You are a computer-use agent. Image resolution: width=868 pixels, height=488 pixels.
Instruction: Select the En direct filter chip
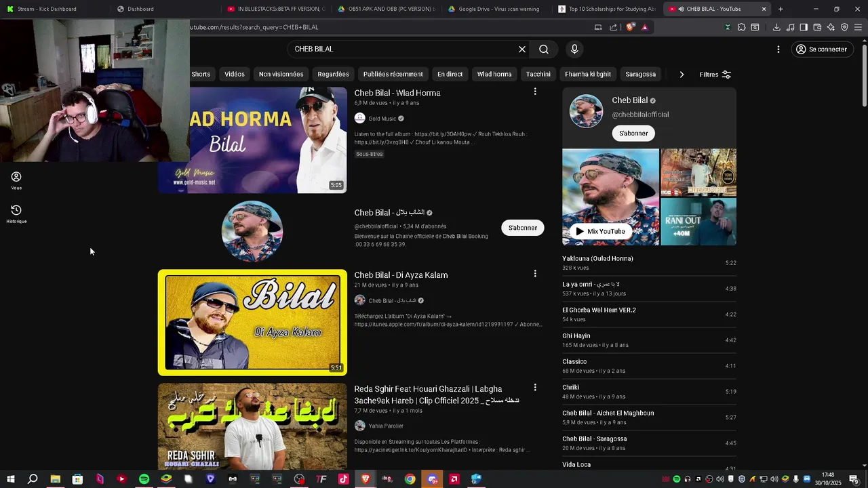pos(450,75)
